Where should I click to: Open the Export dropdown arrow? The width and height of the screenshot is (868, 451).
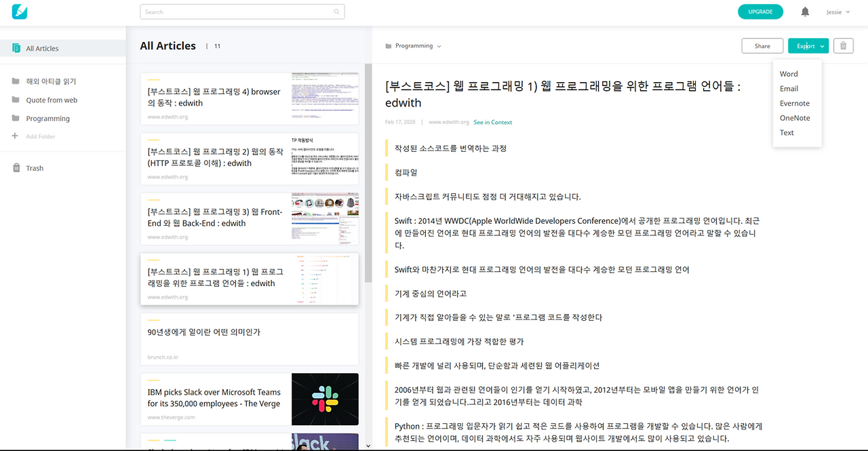click(x=823, y=46)
